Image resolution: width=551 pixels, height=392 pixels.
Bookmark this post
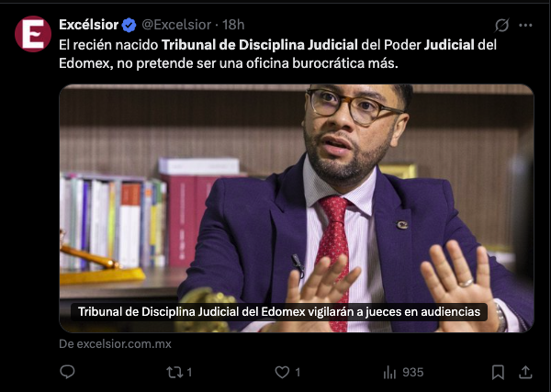coord(498,373)
